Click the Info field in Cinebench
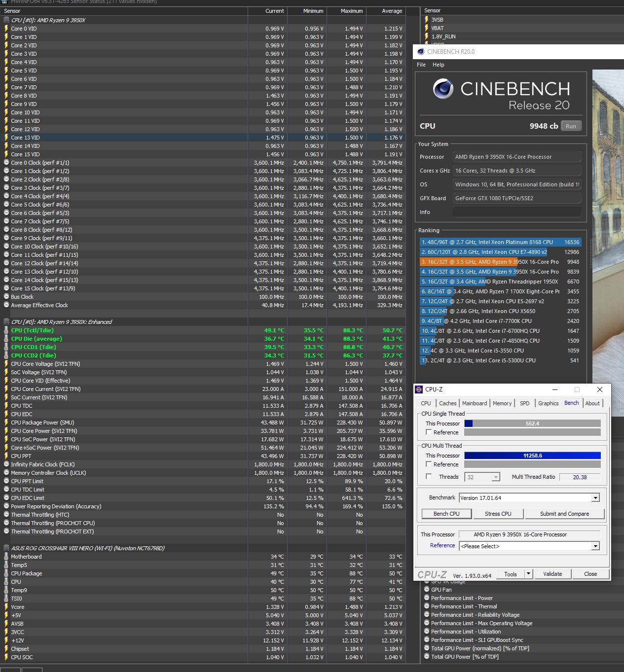The image size is (624, 672). point(517,212)
